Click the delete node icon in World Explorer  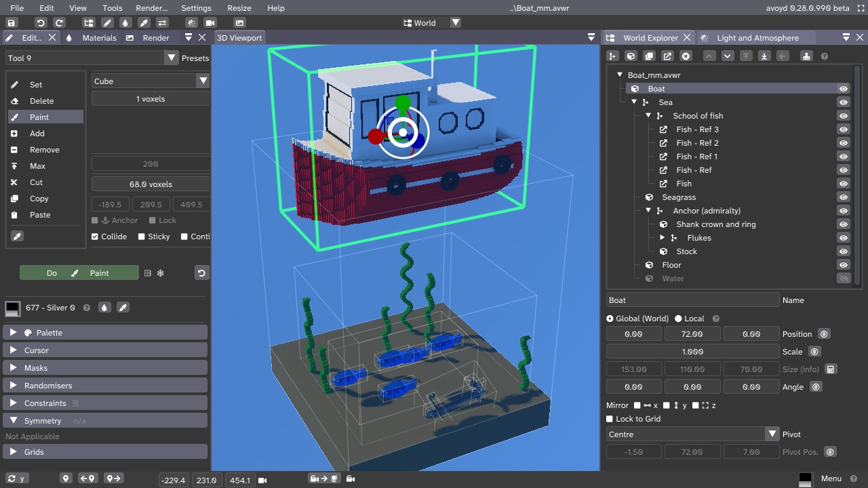pos(686,56)
